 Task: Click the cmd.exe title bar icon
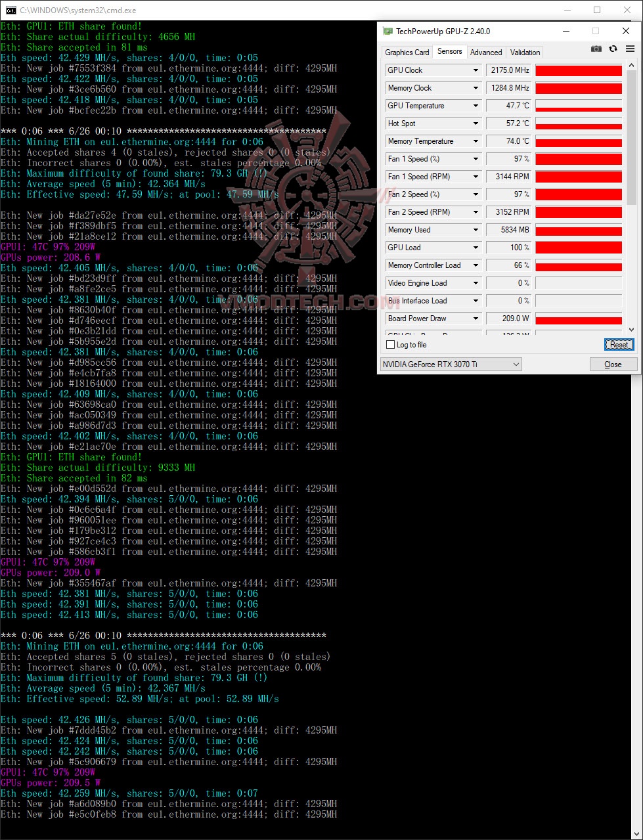[x=11, y=10]
